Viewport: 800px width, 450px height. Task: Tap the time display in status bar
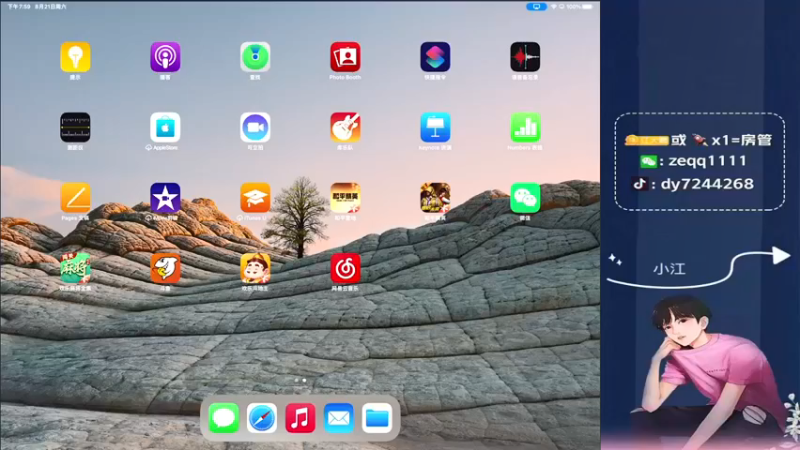(19, 7)
